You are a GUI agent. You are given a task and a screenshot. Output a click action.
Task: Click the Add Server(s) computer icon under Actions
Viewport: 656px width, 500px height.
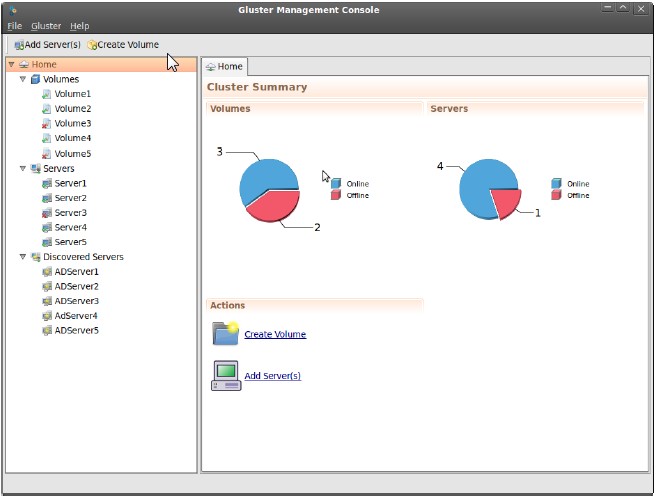tap(225, 376)
